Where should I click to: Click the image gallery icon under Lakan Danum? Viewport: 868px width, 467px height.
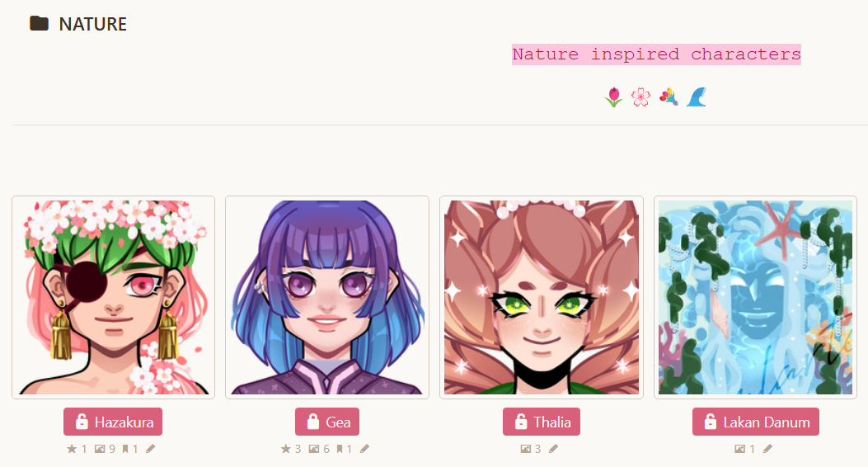click(739, 449)
